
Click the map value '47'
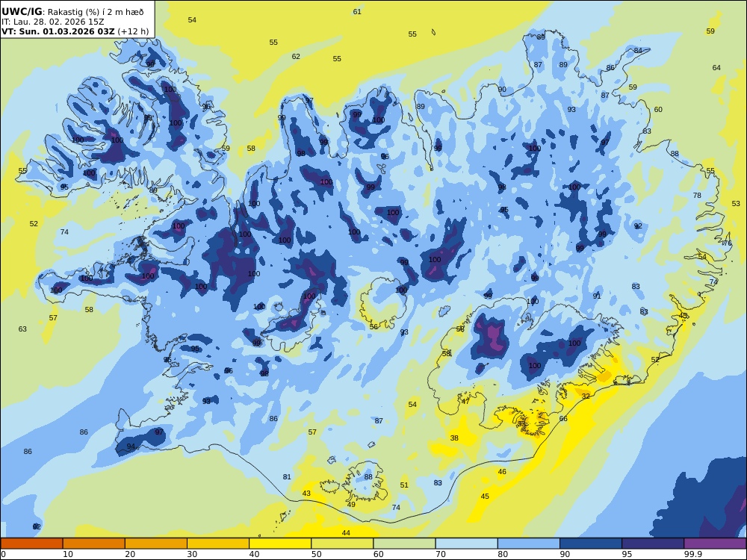click(x=465, y=402)
